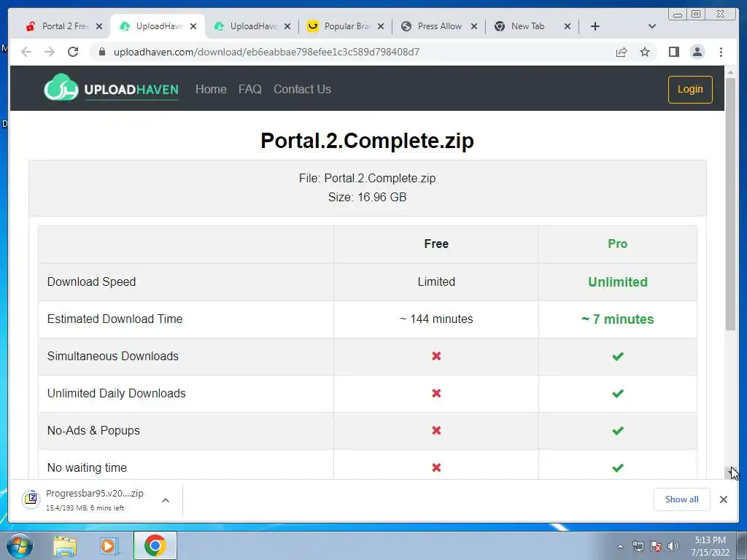Reload the UploadHaven page
This screenshot has width=747, height=560.
73,52
